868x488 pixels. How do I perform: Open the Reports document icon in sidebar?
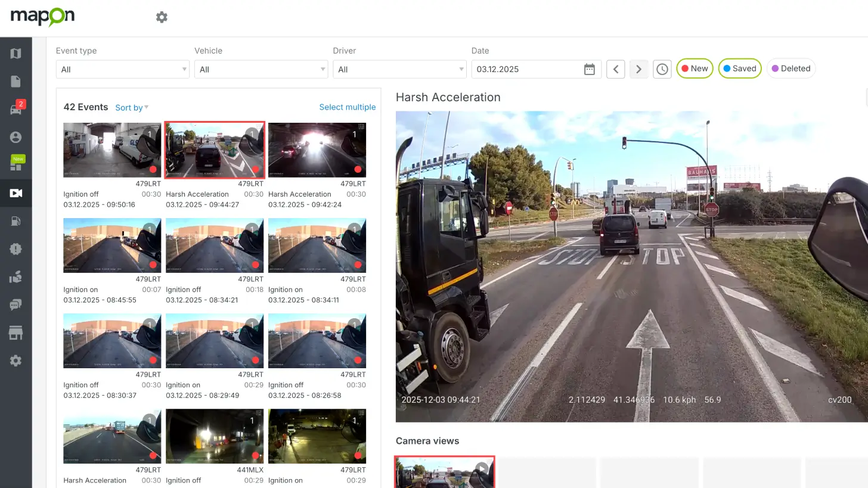[x=15, y=80]
